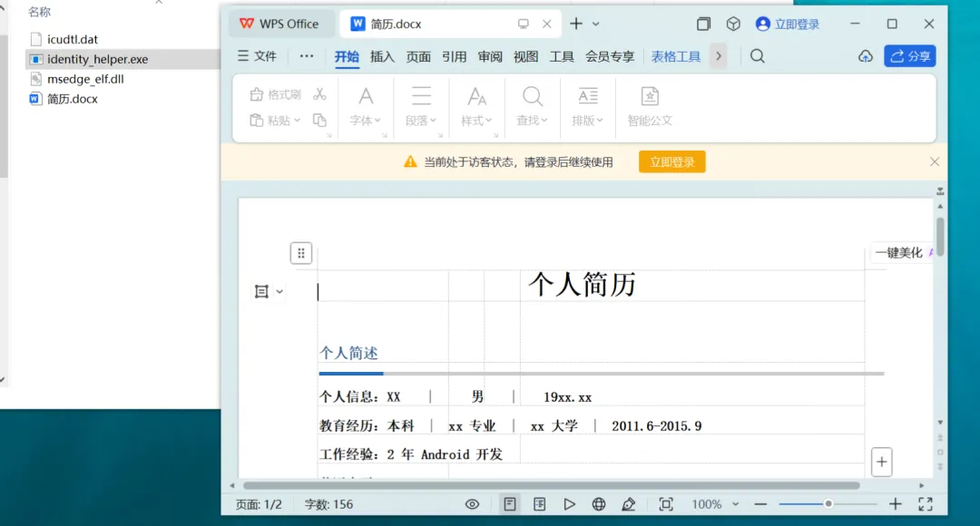
Task: Expand more ribbon tabs with the chevron arrow
Action: pos(719,56)
